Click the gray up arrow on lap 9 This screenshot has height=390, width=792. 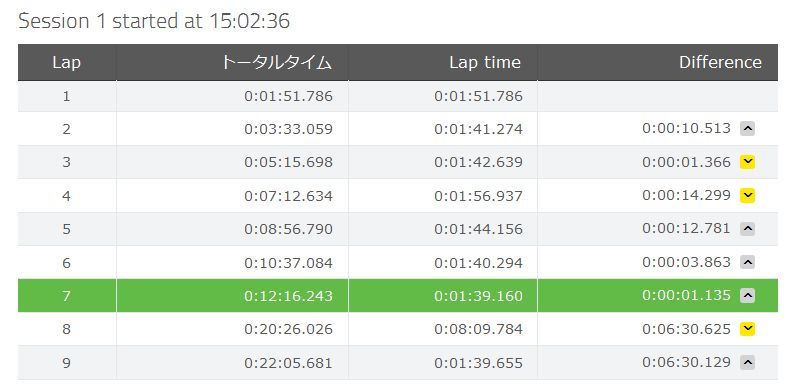pyautogui.click(x=747, y=362)
